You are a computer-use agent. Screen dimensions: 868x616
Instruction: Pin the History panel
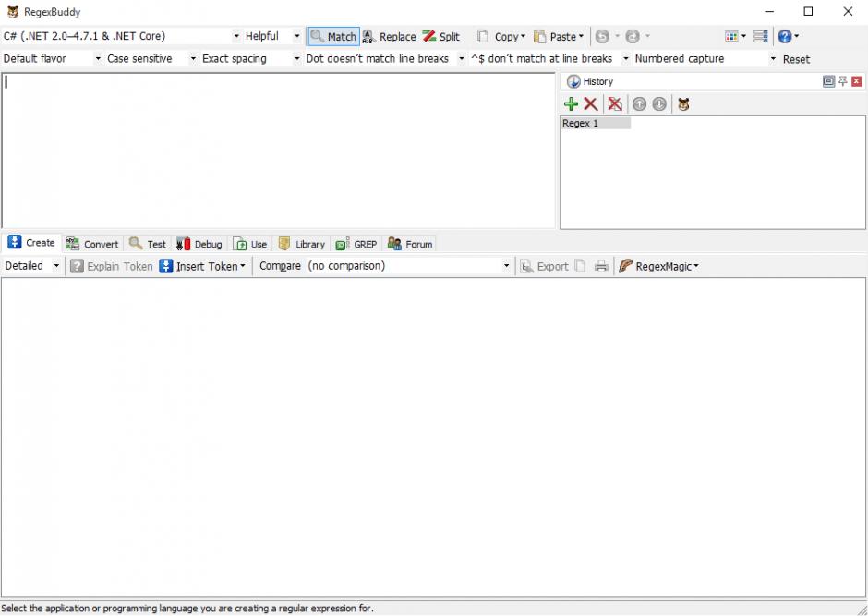tap(842, 81)
